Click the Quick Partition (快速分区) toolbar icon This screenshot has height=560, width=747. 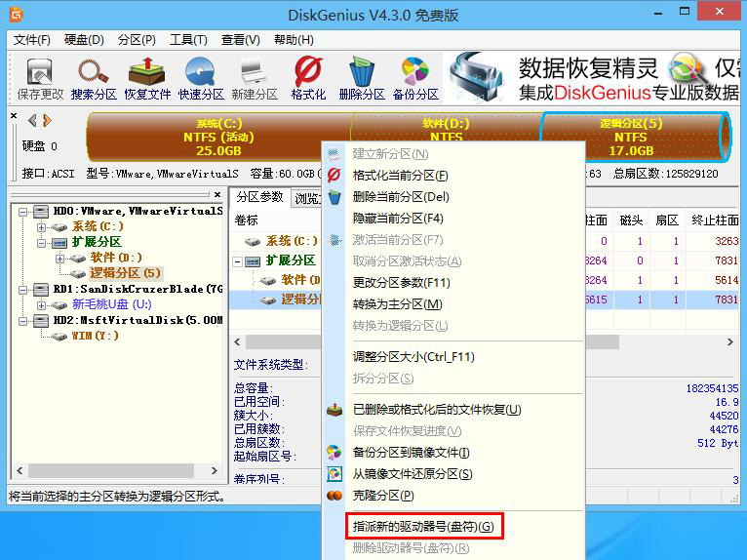pyautogui.click(x=201, y=79)
